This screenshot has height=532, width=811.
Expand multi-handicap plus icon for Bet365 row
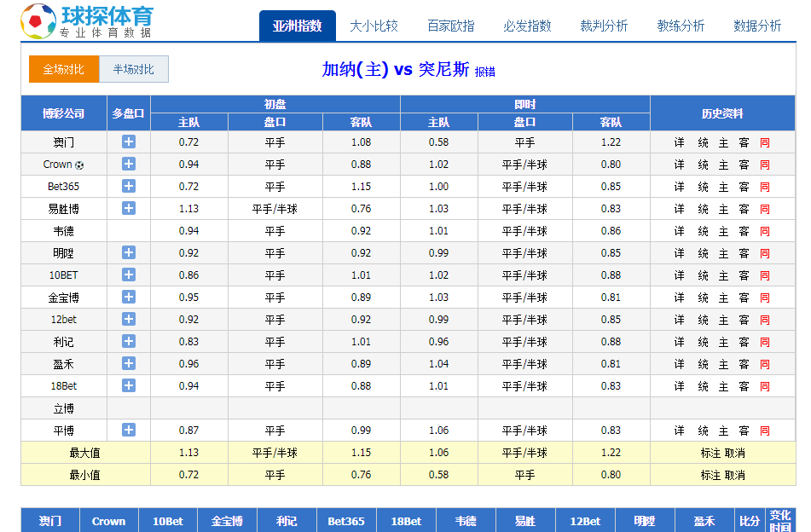coord(129,186)
